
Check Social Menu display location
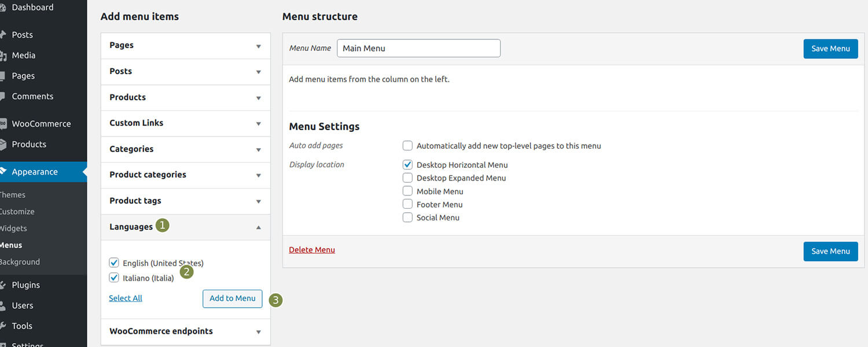point(407,217)
